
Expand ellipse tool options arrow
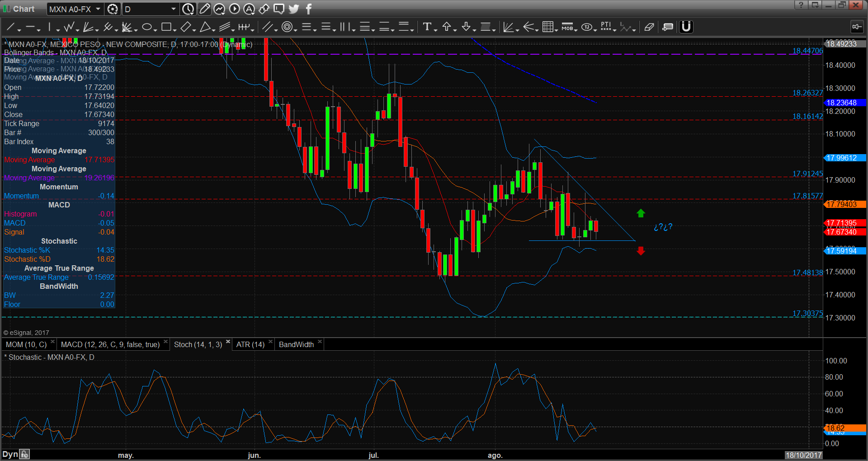click(x=155, y=30)
